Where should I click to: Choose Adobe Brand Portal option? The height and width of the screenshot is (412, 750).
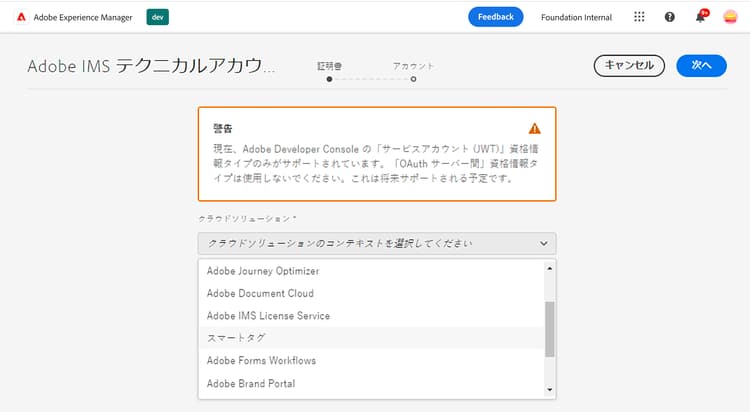371,384
